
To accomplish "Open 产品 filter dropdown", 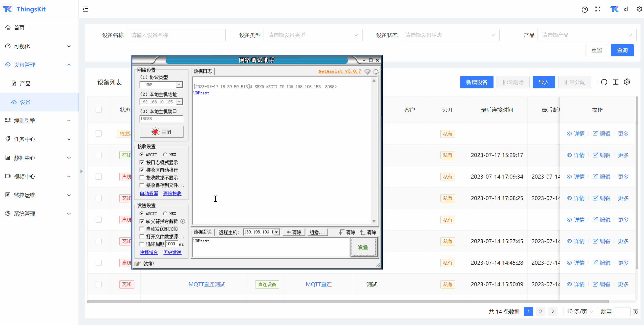I will tap(587, 35).
